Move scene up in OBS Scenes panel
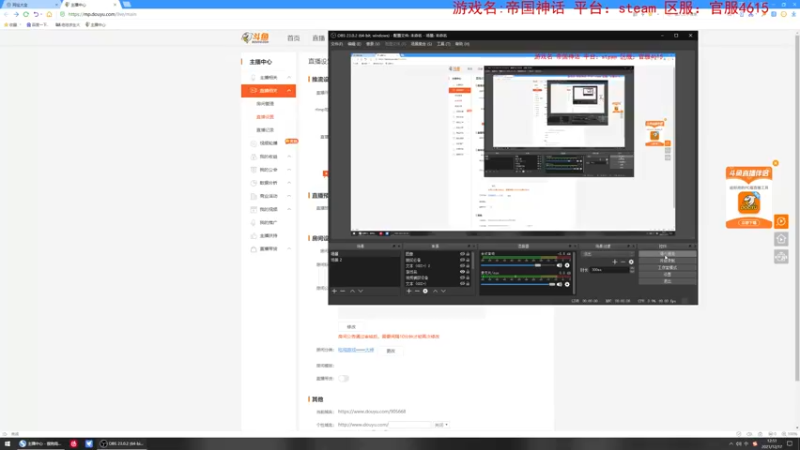The height and width of the screenshot is (450, 800). (352, 291)
